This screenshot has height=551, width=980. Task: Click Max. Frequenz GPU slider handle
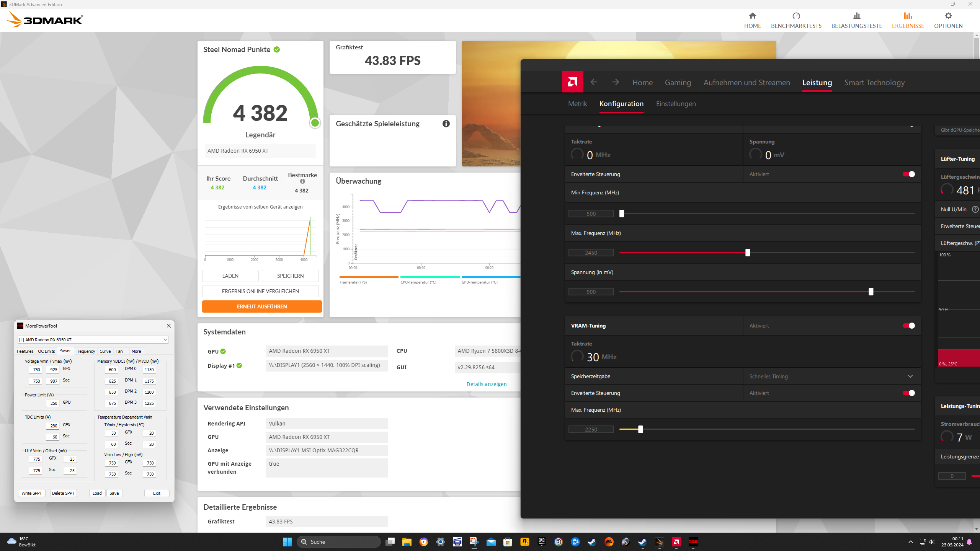(x=748, y=253)
